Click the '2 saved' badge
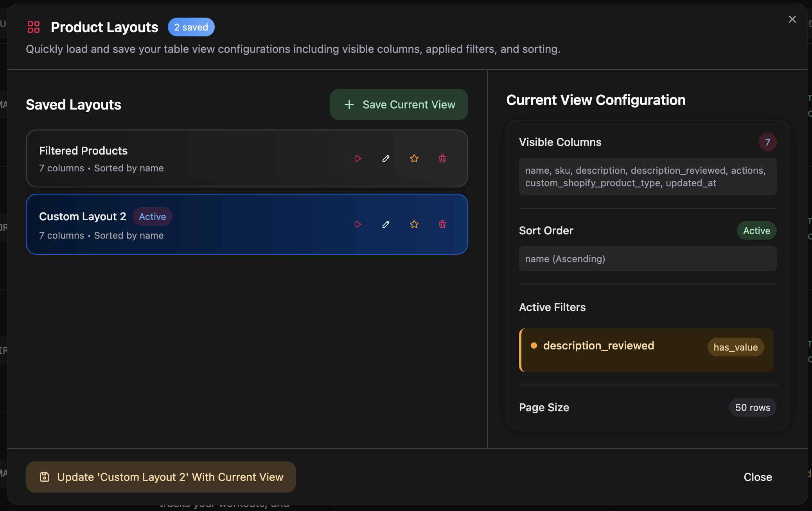Image resolution: width=812 pixels, height=511 pixels. tap(191, 27)
